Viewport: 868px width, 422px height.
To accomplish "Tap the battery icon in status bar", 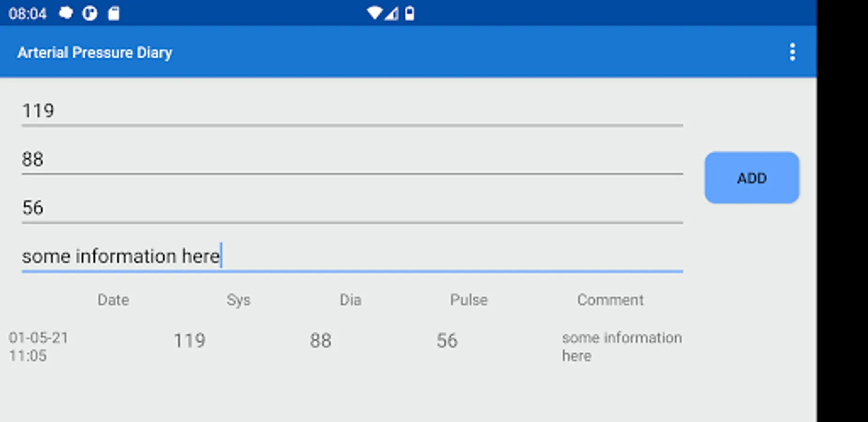I will click(x=409, y=13).
